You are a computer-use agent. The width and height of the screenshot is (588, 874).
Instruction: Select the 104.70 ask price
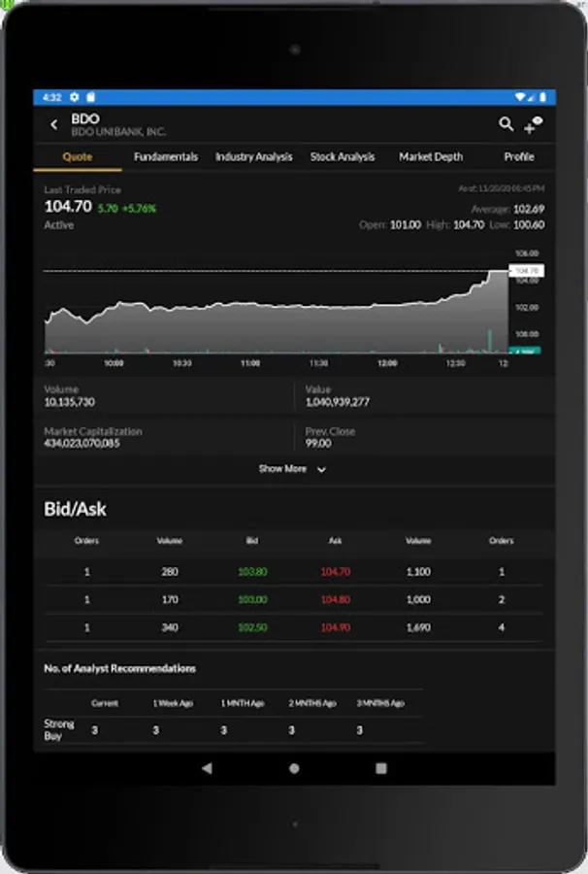pos(335,571)
